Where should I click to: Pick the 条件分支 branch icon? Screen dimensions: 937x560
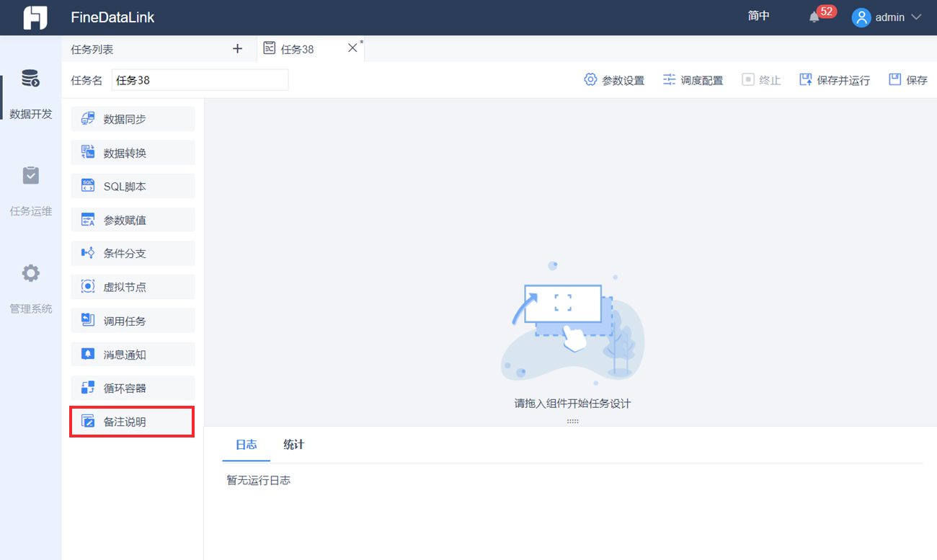click(88, 253)
